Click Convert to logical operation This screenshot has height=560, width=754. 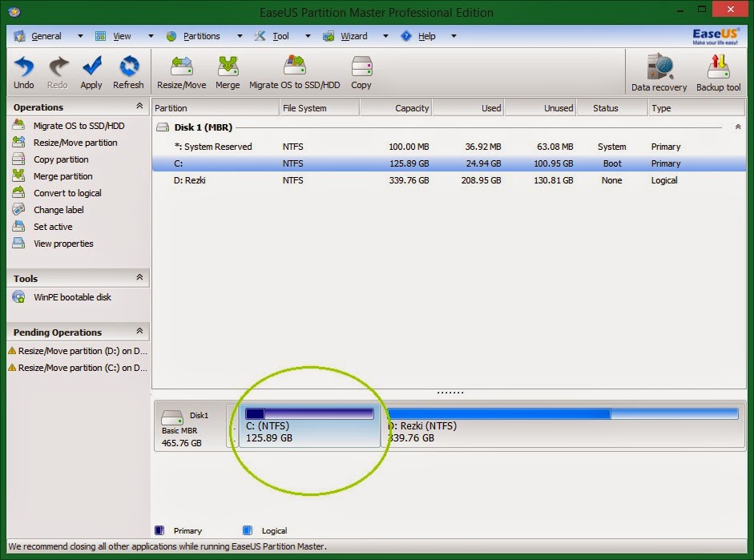67,193
